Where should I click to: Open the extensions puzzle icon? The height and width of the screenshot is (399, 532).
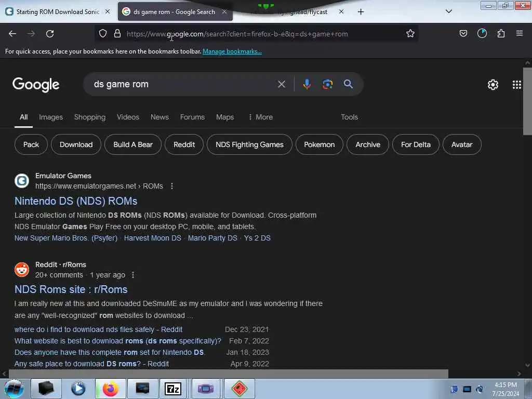501,33
